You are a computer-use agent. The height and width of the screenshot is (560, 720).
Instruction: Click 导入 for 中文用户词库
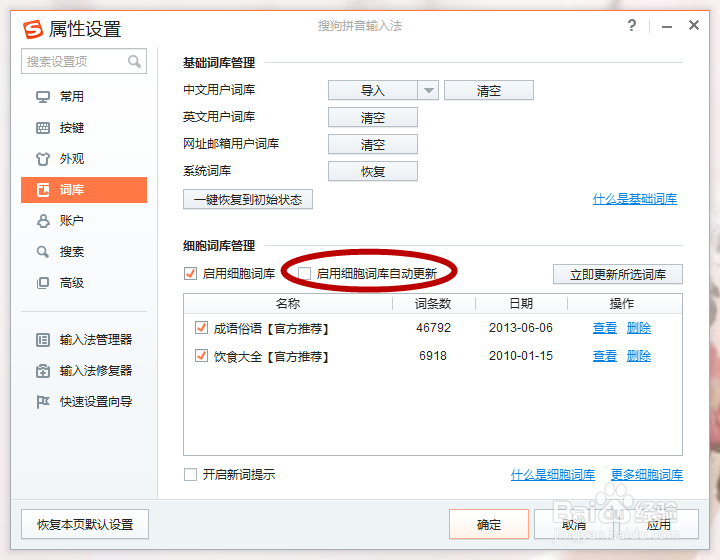pos(373,90)
